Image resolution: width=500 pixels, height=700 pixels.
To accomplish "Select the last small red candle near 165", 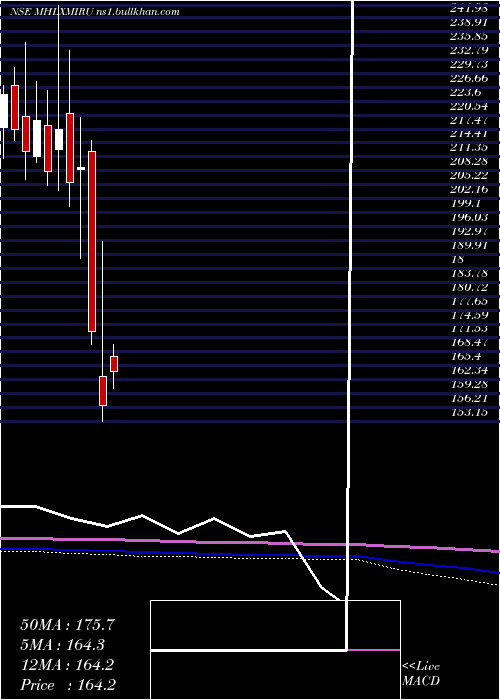I will [114, 363].
